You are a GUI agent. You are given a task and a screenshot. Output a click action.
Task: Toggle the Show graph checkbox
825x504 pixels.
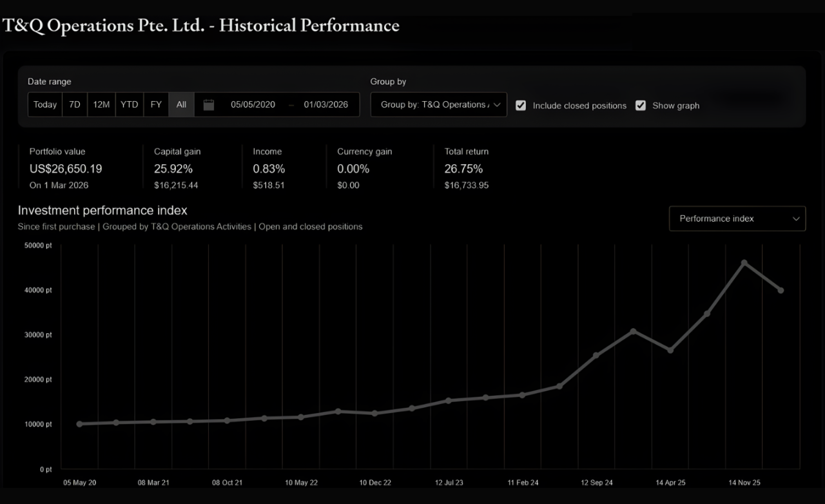click(x=641, y=106)
